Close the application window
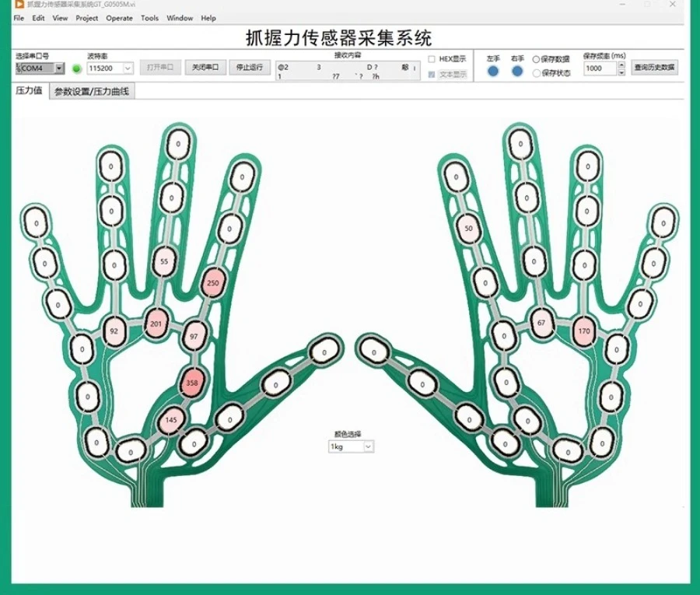The height and width of the screenshot is (595, 700). tap(673, 5)
